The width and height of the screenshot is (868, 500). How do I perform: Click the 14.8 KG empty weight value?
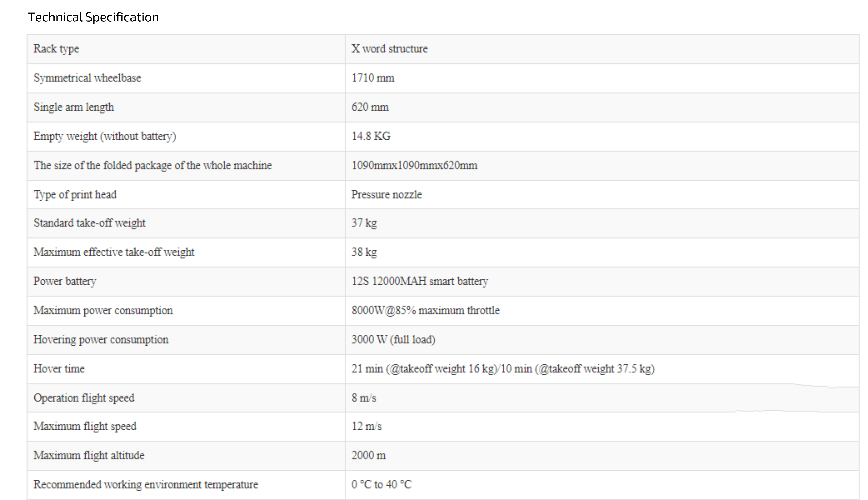click(371, 136)
